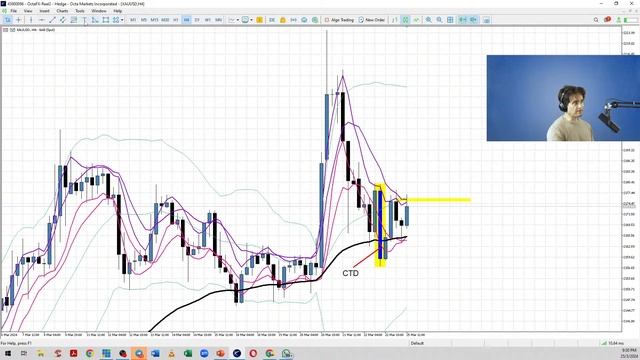Open the account profile icon
The width and height of the screenshot is (640, 360).
[619, 20]
